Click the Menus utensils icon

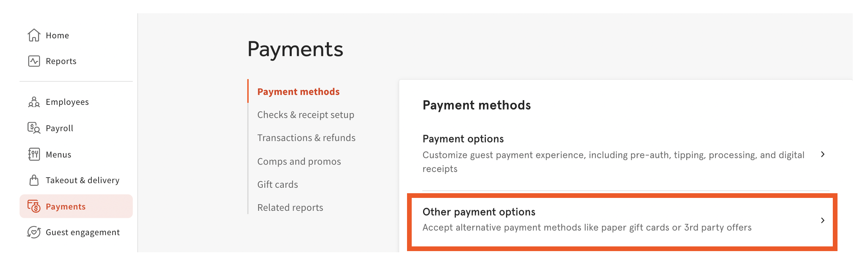(x=34, y=154)
